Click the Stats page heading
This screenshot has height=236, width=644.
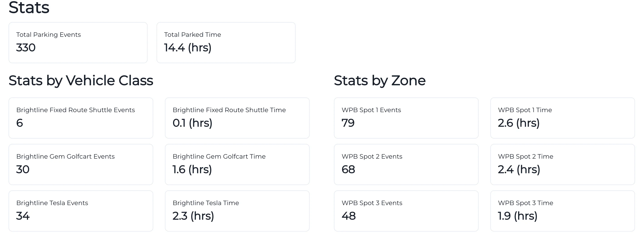pos(29,7)
